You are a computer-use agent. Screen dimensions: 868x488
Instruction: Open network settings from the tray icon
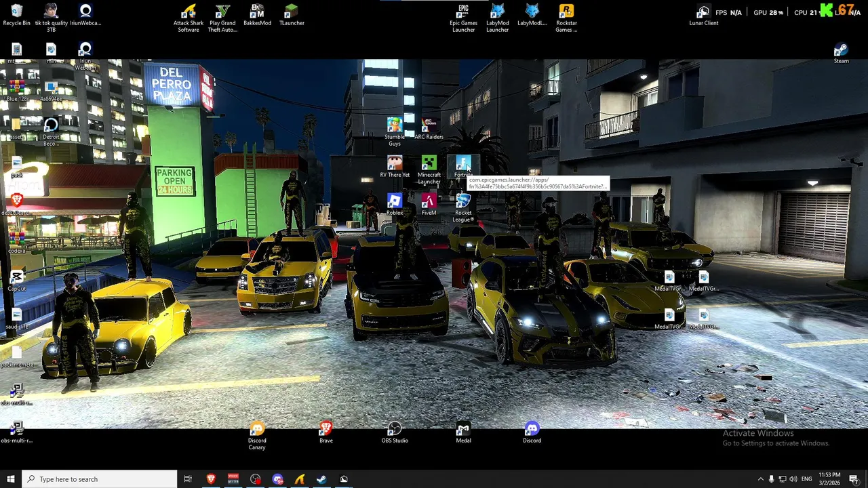(783, 479)
